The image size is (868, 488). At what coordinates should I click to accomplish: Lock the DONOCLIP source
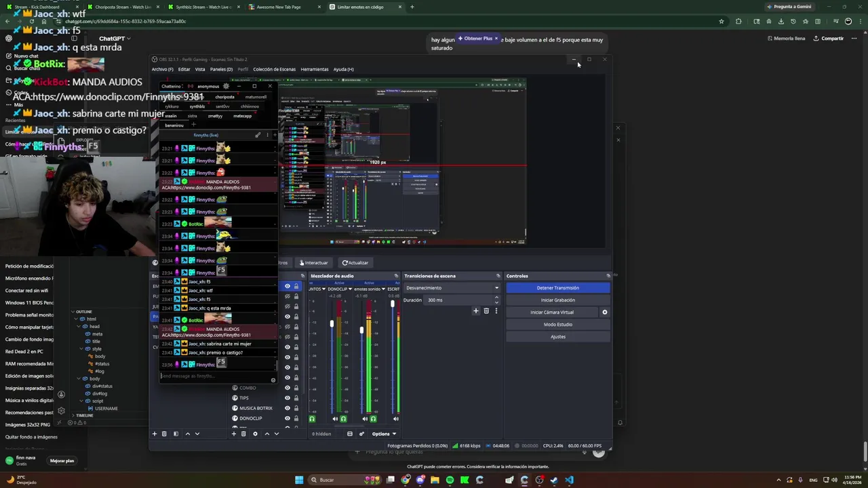[x=296, y=418]
